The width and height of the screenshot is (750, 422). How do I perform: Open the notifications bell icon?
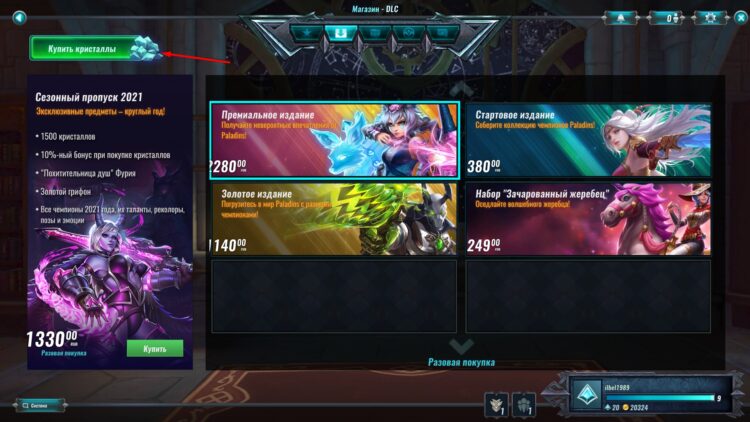(620, 18)
